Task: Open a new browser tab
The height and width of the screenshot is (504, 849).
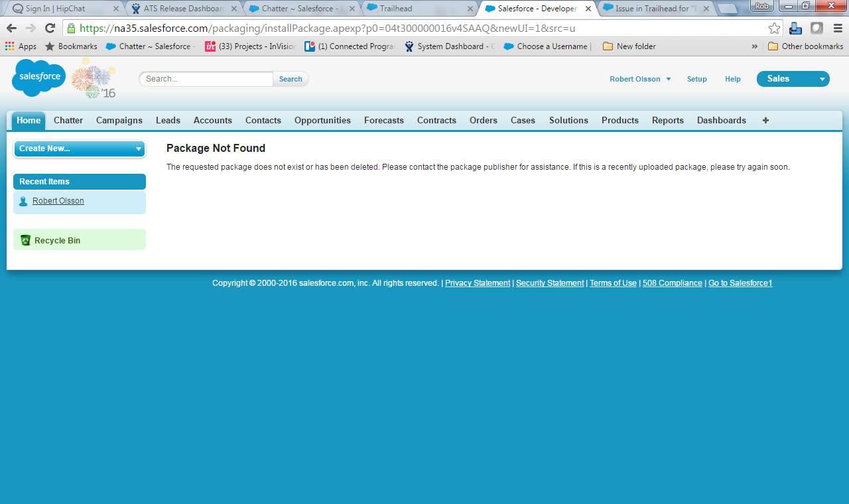Action: pyautogui.click(x=728, y=9)
